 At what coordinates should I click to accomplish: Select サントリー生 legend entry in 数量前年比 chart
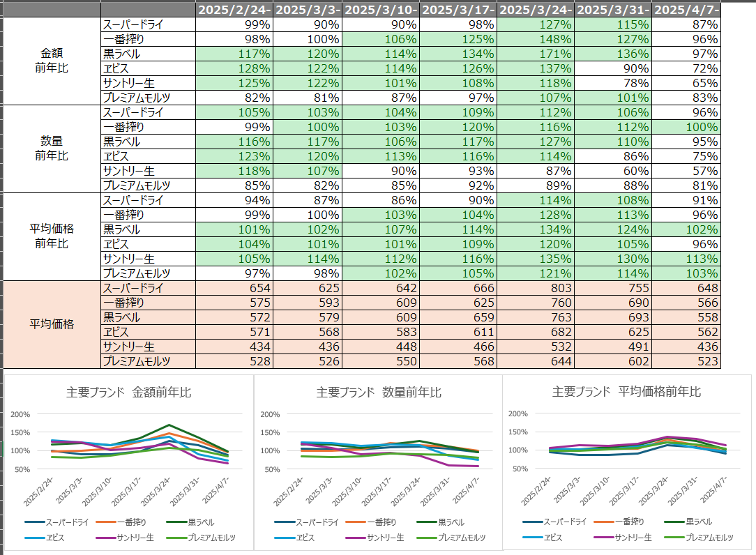[385, 538]
